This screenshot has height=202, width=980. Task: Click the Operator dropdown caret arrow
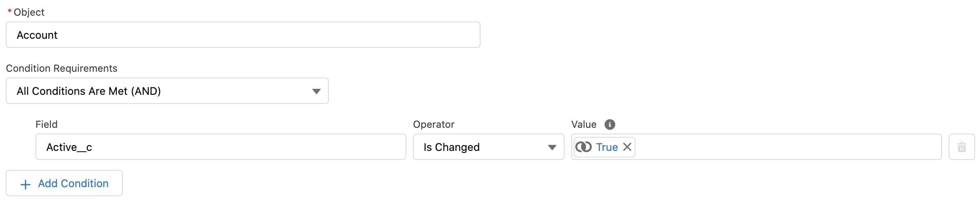pyautogui.click(x=552, y=147)
